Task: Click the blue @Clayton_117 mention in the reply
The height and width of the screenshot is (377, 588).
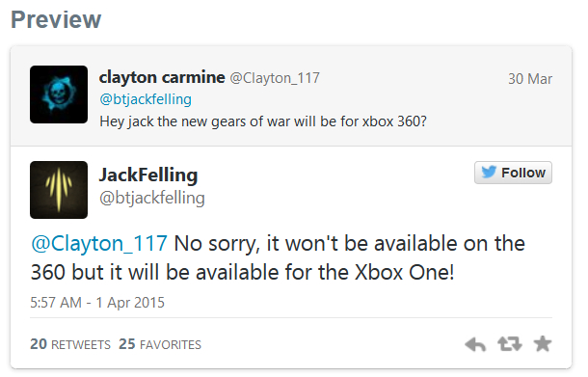Action: 99,244
